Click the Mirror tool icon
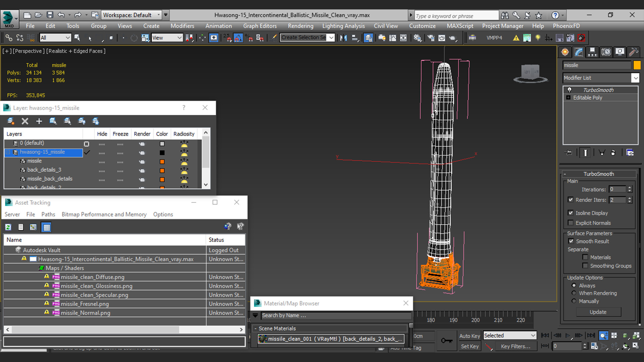Screen dimensions: 644x362 coord(343,38)
